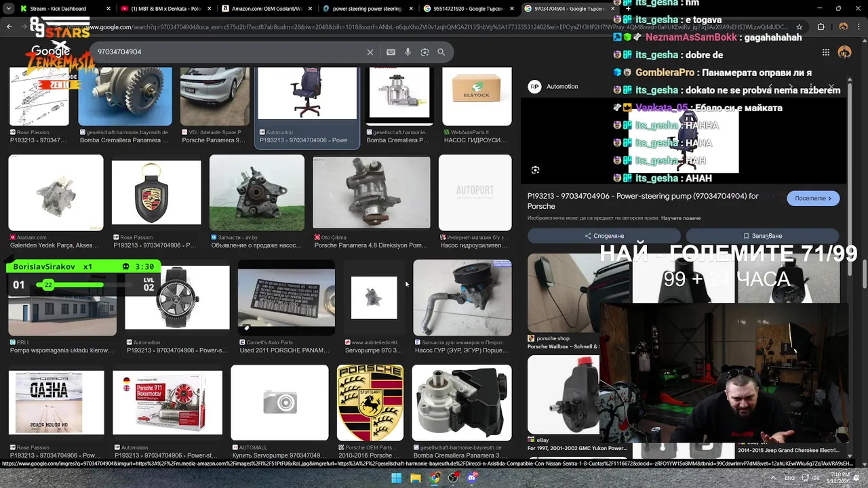
Task: Open Научете повече link
Action: 681,218
